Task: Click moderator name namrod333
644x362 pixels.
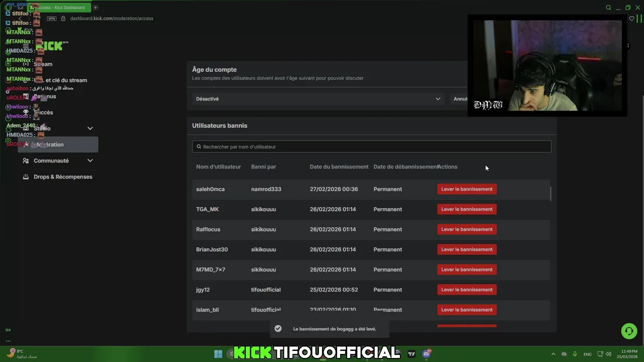Action: (x=266, y=189)
